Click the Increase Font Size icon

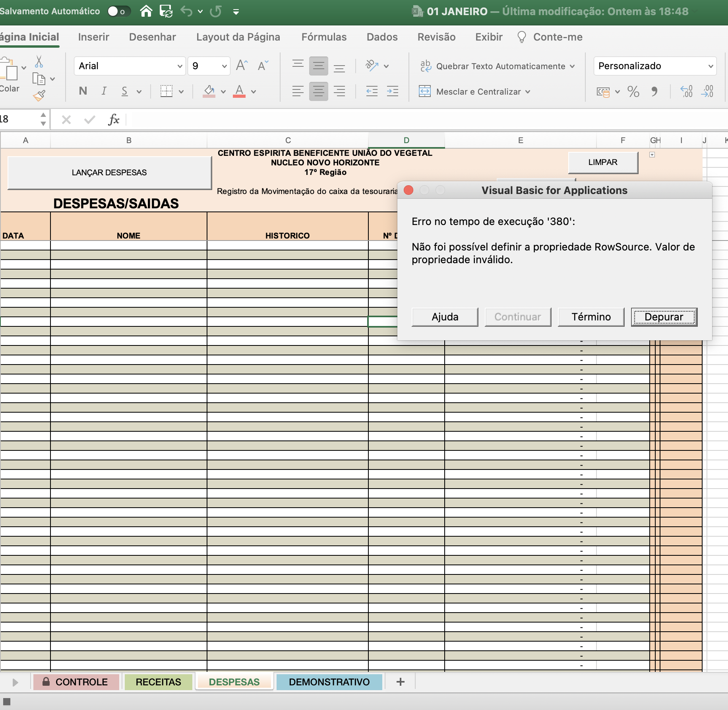[242, 66]
